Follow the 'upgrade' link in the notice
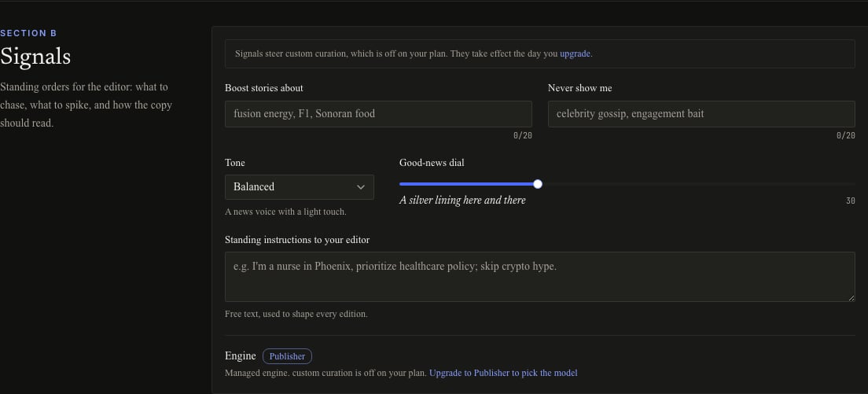 tap(575, 54)
